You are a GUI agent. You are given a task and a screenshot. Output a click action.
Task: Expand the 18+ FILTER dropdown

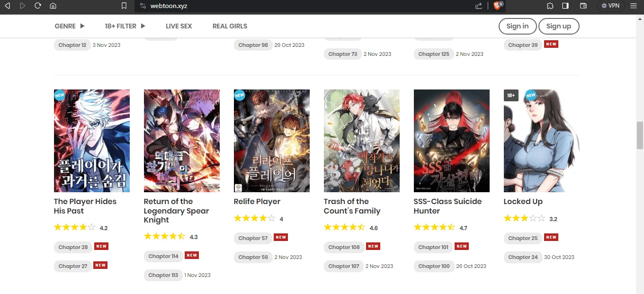[125, 26]
